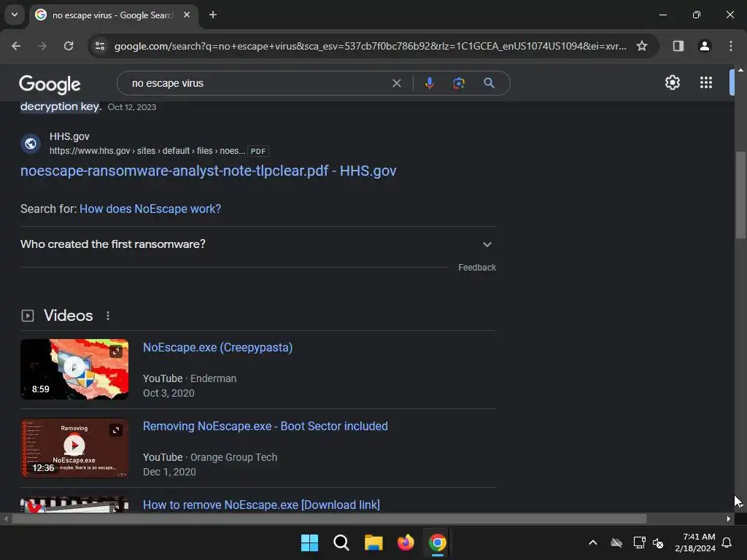Play the 'Removing NoEscape.exe' video thumbnail
Screen dimensions: 747x560
74,448
